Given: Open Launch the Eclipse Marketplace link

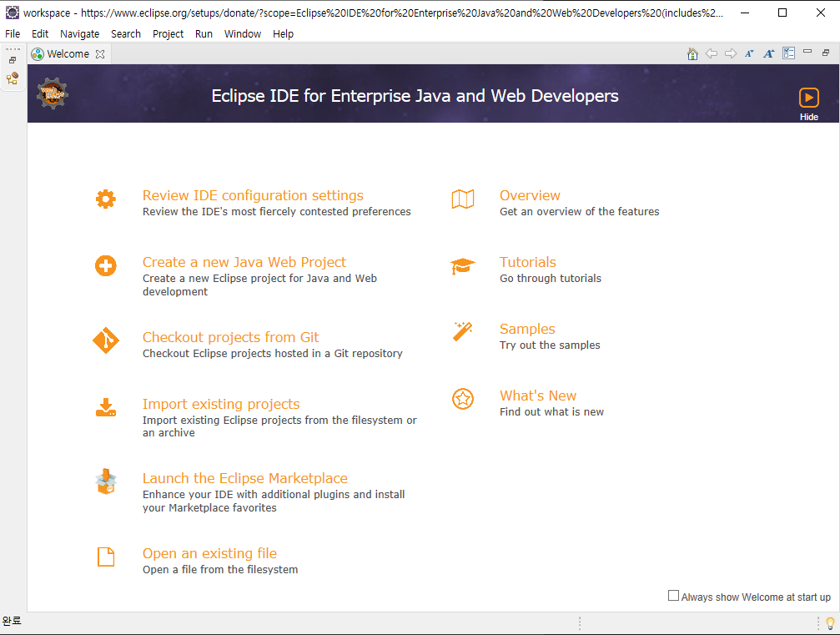Looking at the screenshot, I should pos(244,478).
